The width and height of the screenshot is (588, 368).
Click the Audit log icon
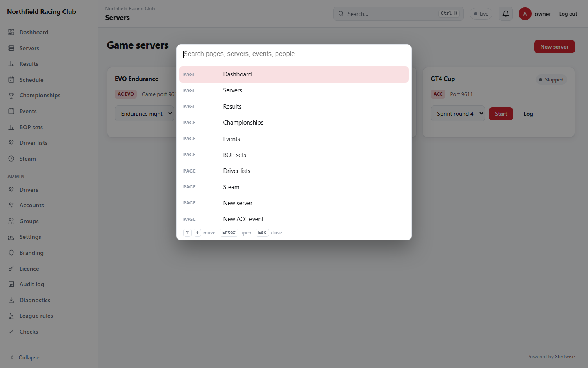coord(11,284)
